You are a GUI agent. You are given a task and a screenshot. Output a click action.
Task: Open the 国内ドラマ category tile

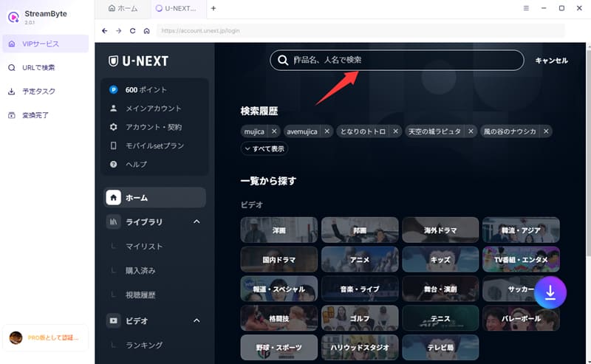click(x=279, y=259)
